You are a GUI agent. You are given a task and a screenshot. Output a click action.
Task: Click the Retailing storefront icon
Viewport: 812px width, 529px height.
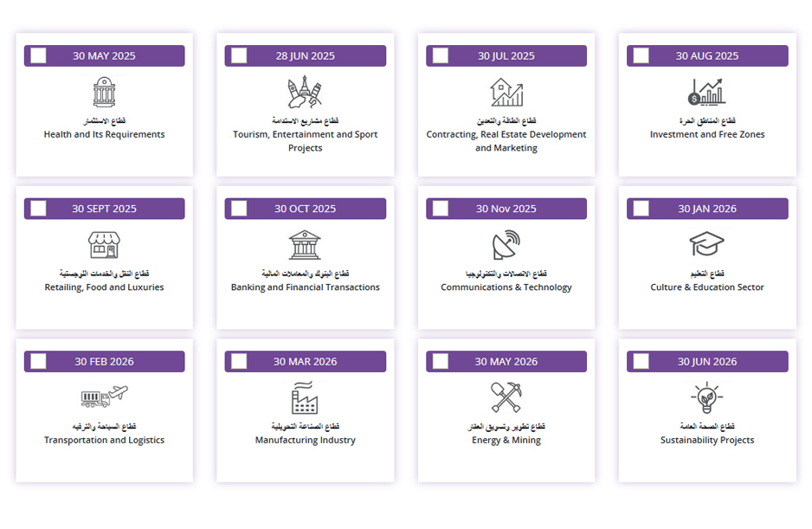tap(104, 245)
